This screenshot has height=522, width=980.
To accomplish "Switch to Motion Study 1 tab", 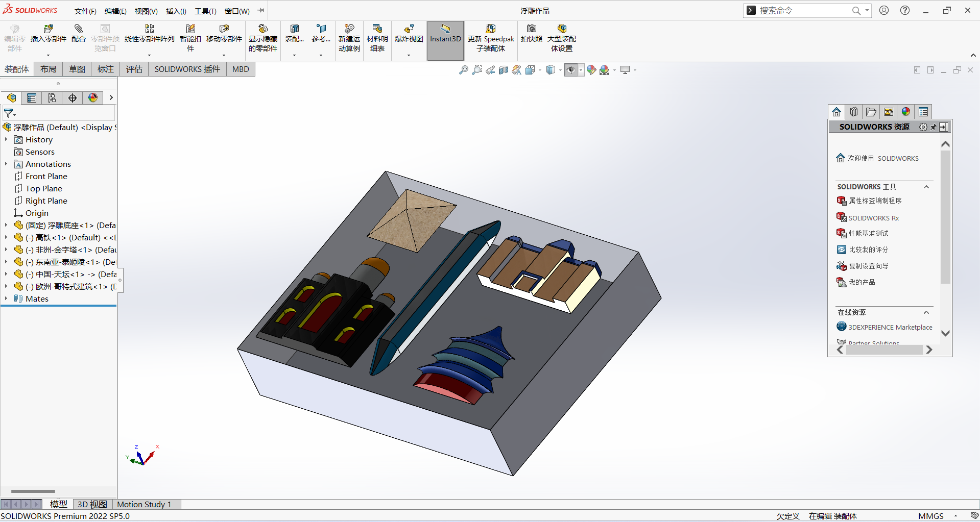I will tap(144, 504).
